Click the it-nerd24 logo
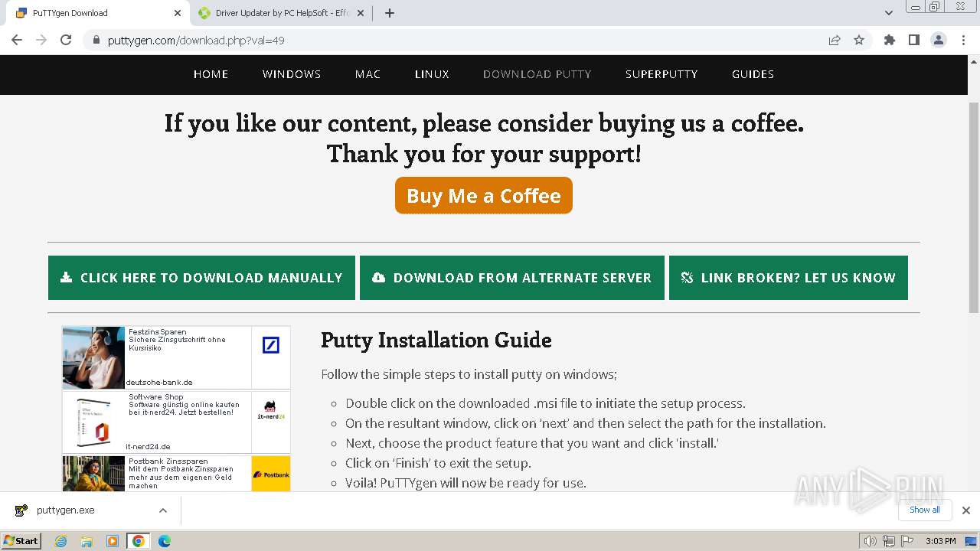This screenshot has height=551, width=980. tap(269, 410)
